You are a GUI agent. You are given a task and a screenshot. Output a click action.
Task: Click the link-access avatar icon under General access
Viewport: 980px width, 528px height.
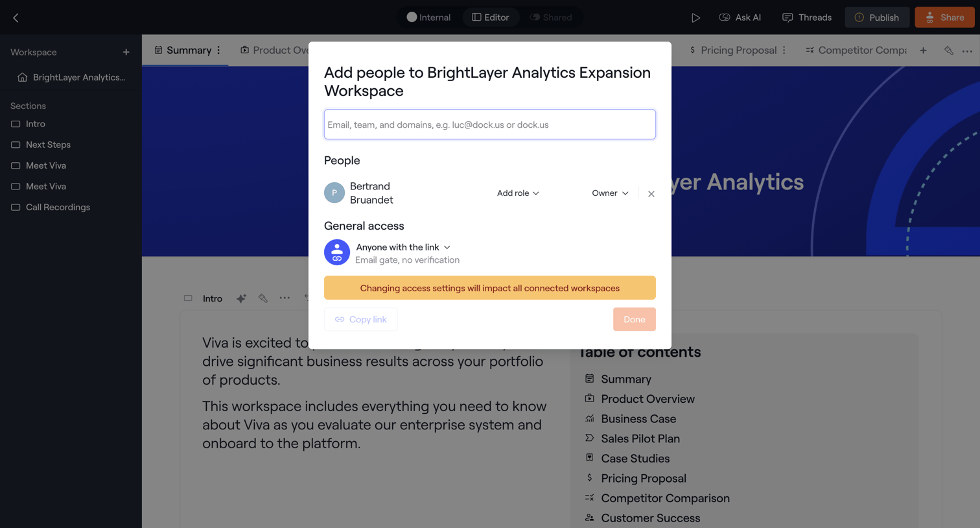pyautogui.click(x=337, y=252)
